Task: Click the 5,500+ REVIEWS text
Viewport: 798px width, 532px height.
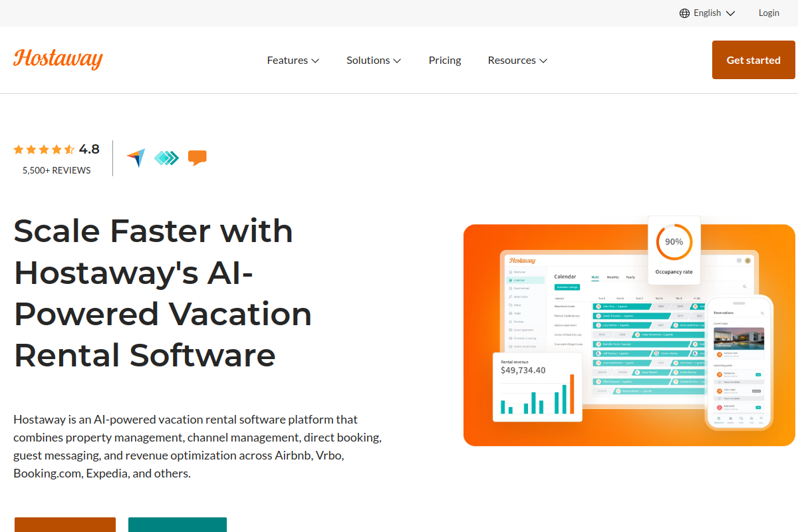Action: tap(57, 170)
